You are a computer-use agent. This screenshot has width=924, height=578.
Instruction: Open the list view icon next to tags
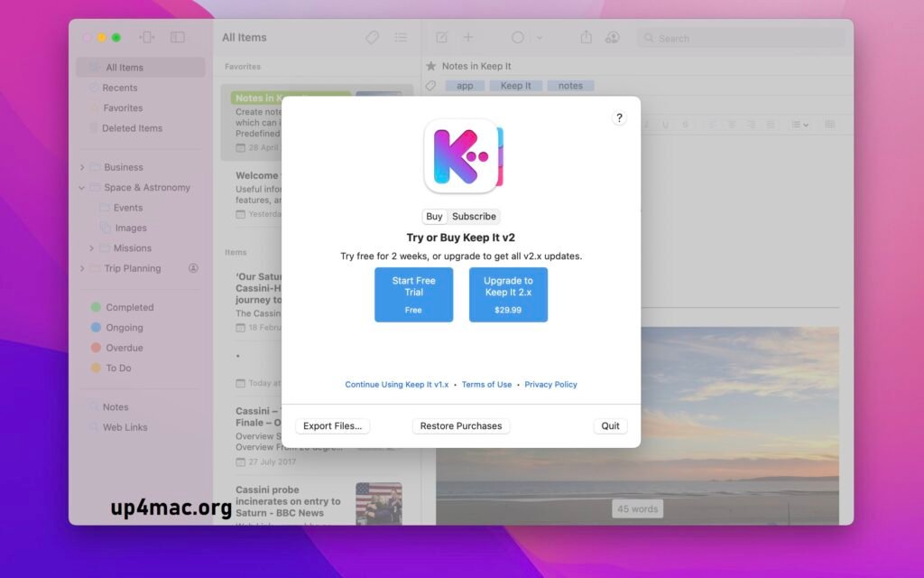click(x=401, y=37)
